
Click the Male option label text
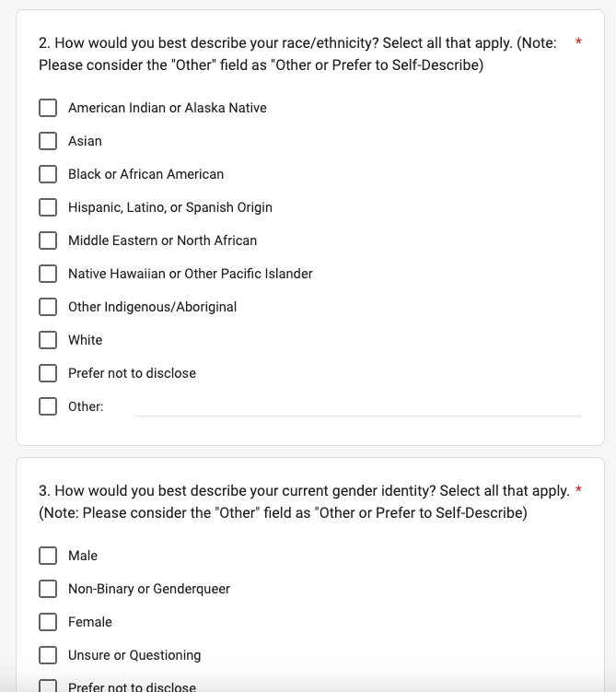(x=83, y=556)
